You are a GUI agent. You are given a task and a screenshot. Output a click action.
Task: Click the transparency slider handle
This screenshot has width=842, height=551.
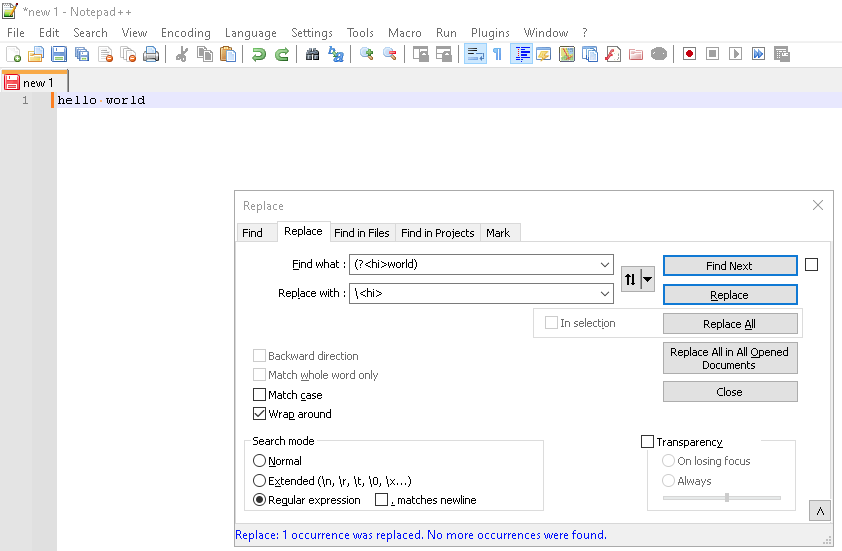tap(727, 498)
